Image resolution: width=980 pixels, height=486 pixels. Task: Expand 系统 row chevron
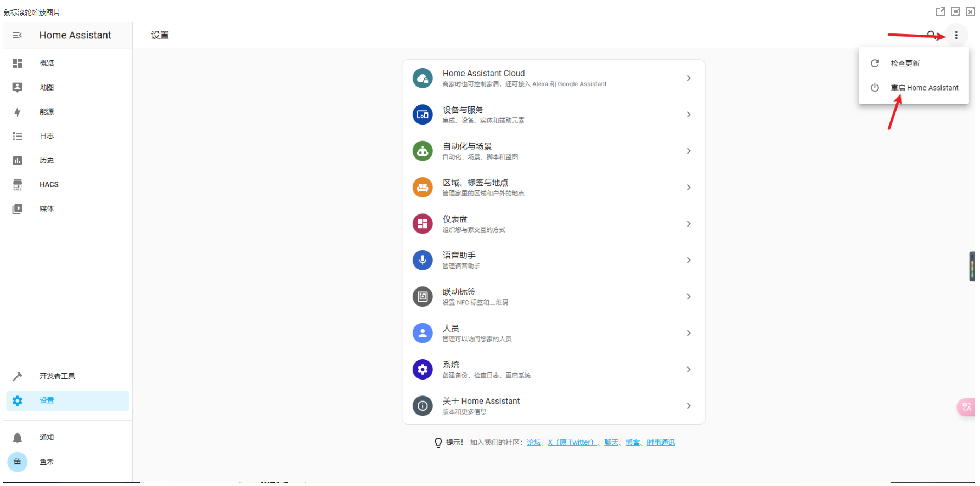pos(689,370)
